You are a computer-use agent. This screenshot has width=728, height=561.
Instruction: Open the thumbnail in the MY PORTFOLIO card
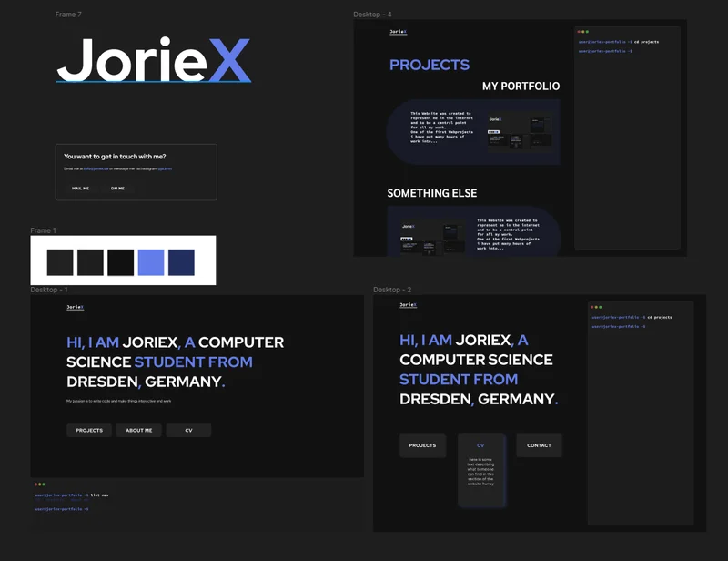[520, 132]
